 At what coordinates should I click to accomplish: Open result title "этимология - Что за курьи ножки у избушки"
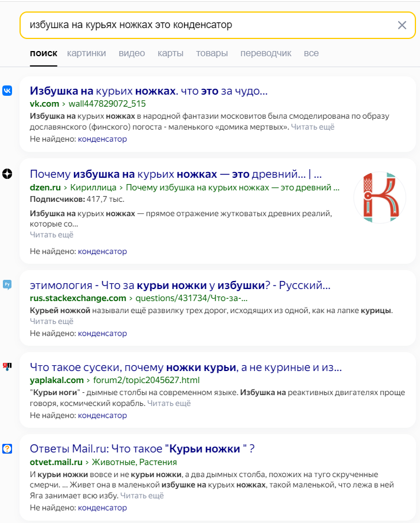point(180,285)
